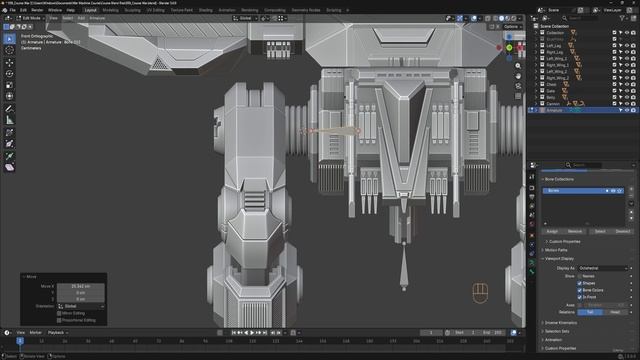The height and width of the screenshot is (360, 640).
Task: Select the Select Box tool
Action: tap(9, 39)
